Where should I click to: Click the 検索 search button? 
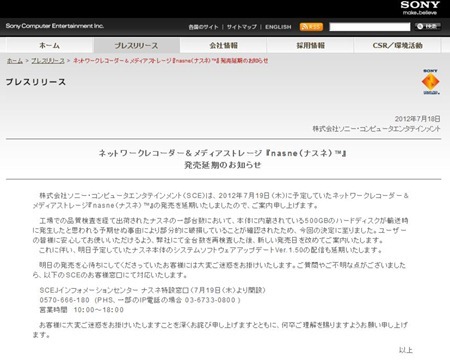pyautogui.click(x=428, y=26)
